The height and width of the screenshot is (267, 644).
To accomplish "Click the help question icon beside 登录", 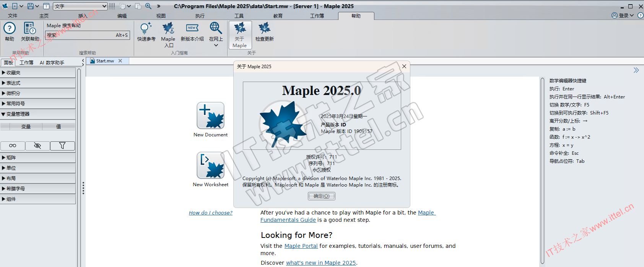I will [x=641, y=15].
